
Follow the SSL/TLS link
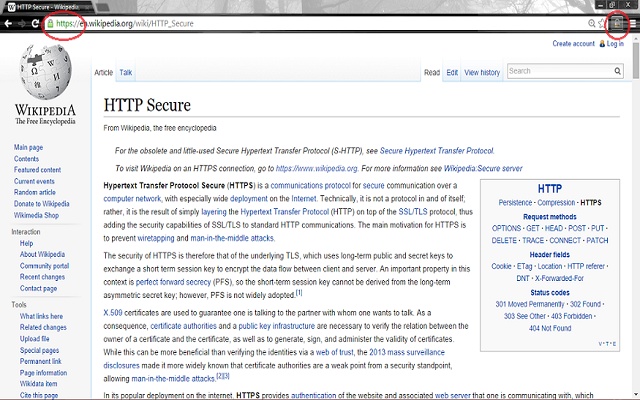[413, 212]
